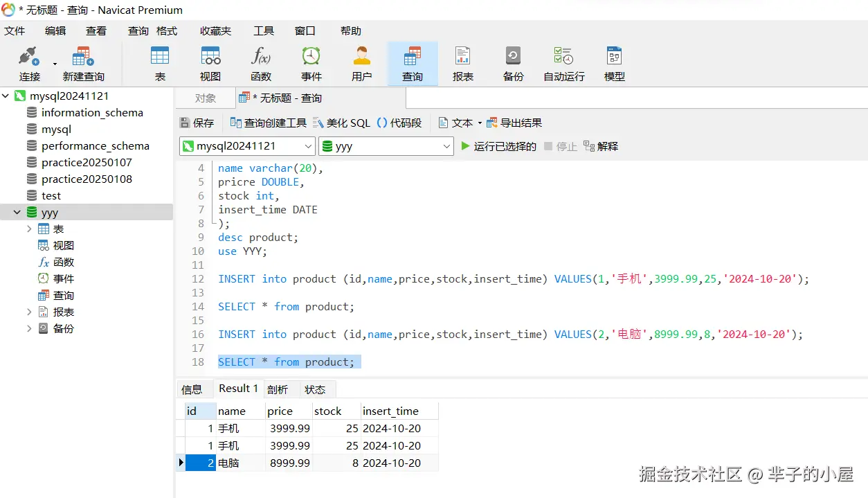Open the 文本 dropdown menu
Screen dimensions: 868x498
click(x=460, y=123)
